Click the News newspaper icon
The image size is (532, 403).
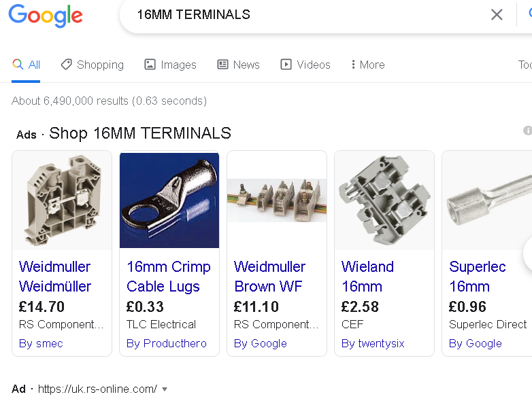tap(222, 65)
